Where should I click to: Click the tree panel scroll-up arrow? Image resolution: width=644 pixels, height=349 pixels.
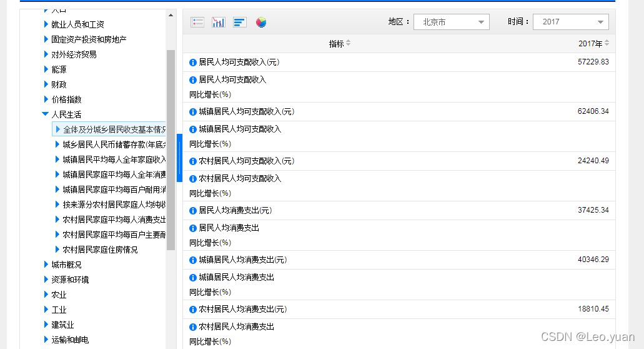click(171, 15)
